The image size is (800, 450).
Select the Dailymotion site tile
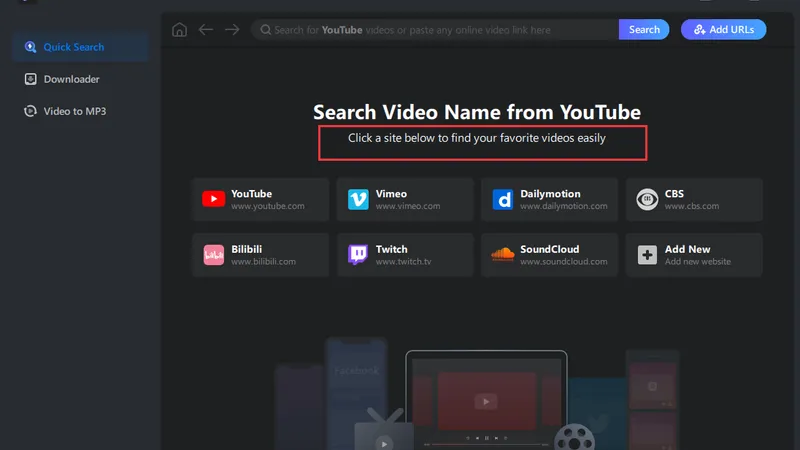pos(550,199)
